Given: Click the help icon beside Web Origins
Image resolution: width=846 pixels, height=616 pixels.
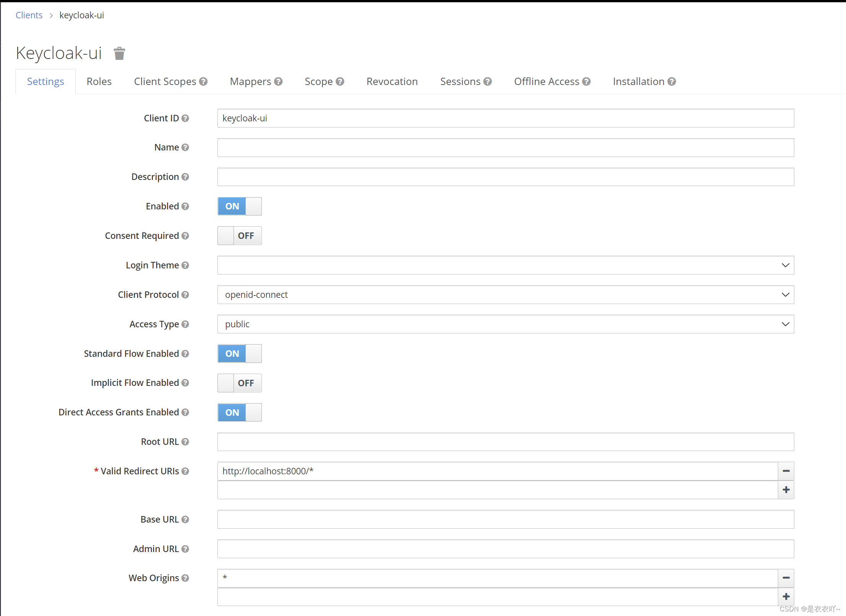Looking at the screenshot, I should [185, 578].
